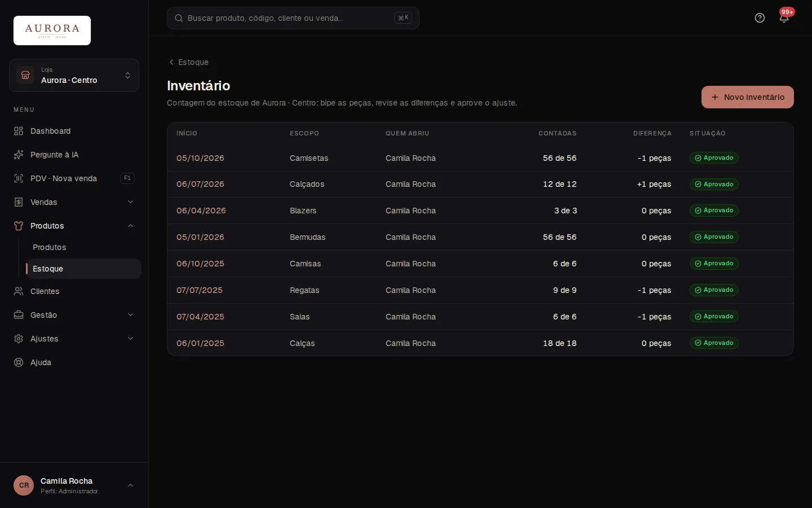Click the PDV barcode scanner icon

(x=19, y=178)
